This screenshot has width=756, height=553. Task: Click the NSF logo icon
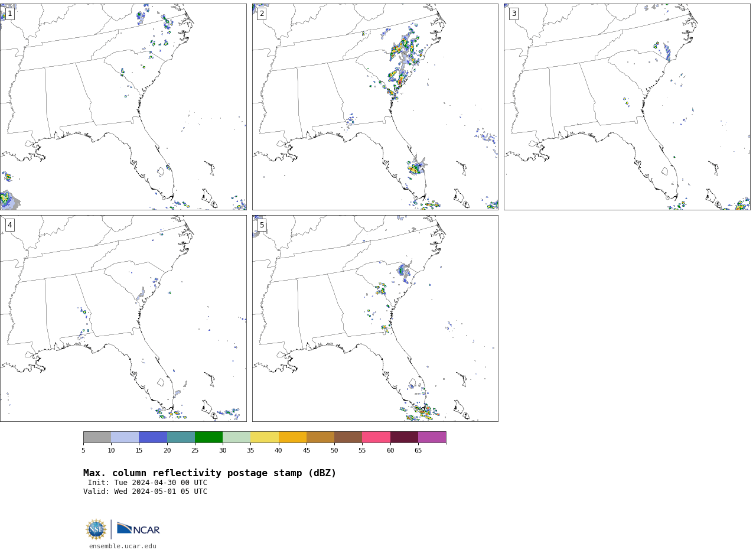coord(96,529)
